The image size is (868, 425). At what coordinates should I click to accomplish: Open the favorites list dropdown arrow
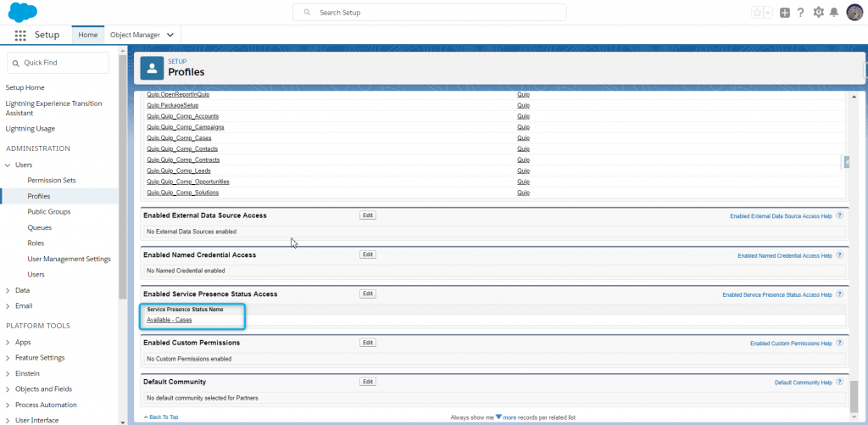[x=768, y=13]
